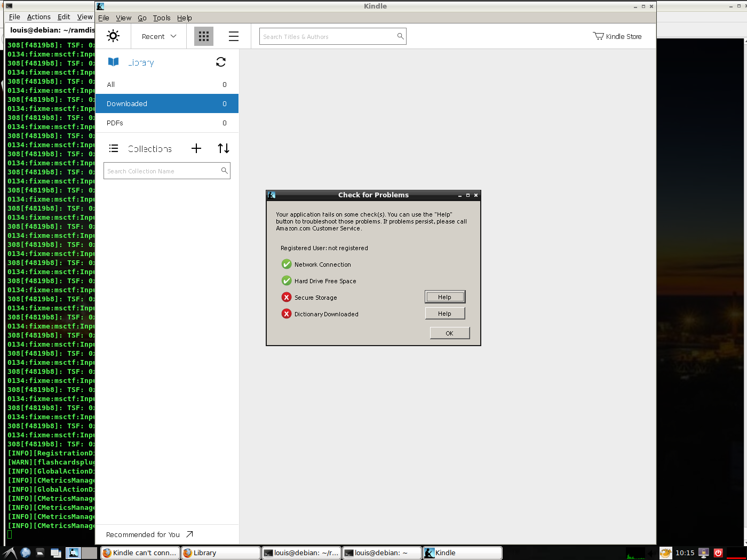747x560 pixels.
Task: Close the Check for Problems dialog
Action: (x=476, y=195)
